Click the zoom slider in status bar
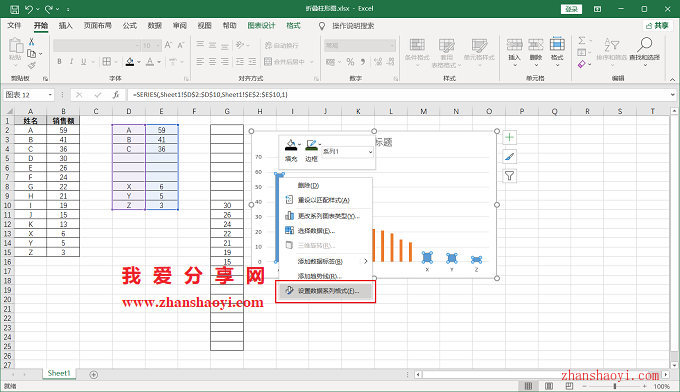This screenshot has height=392, width=680. (x=615, y=386)
